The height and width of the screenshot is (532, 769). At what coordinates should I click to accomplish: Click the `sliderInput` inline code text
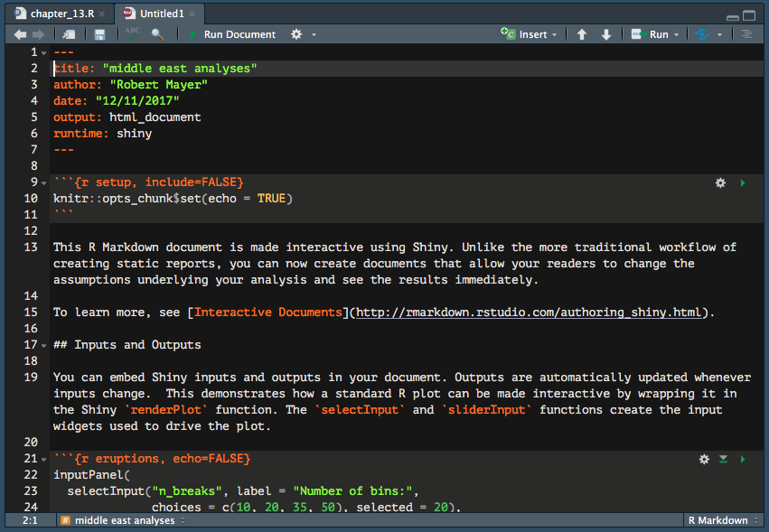pos(486,410)
